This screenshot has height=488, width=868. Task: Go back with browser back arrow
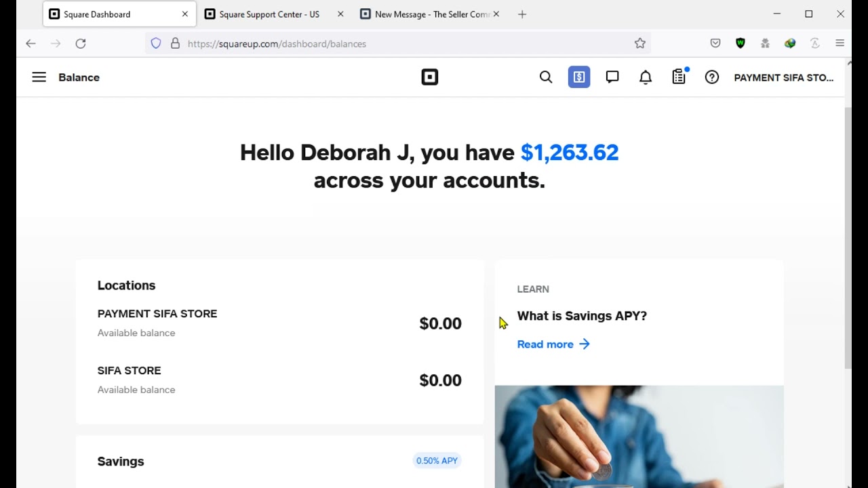31,43
